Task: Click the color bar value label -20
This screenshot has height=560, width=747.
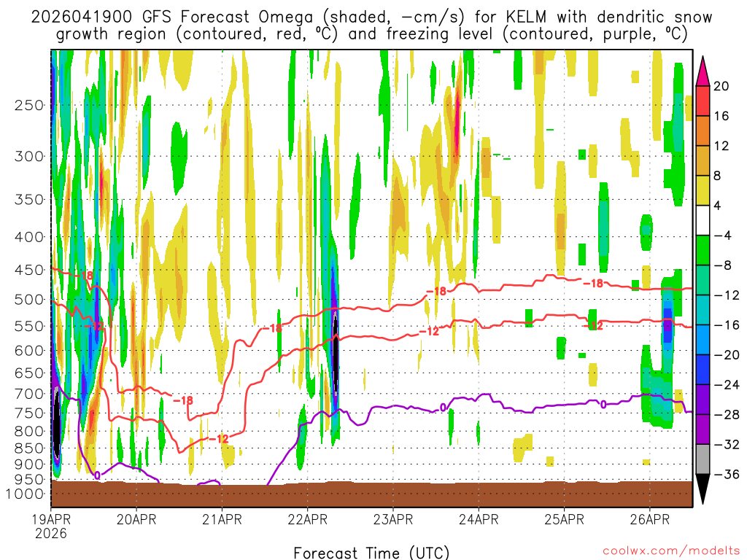Action: 726,355
